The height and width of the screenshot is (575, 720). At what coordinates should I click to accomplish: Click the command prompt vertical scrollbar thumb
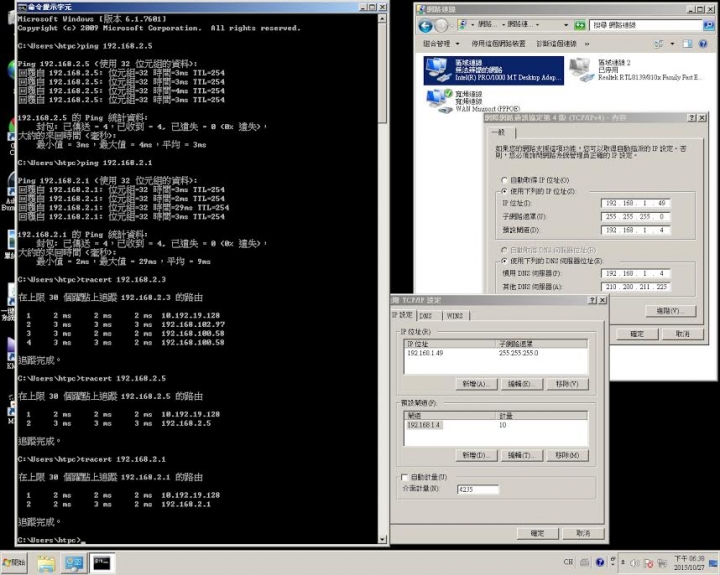(x=382, y=73)
